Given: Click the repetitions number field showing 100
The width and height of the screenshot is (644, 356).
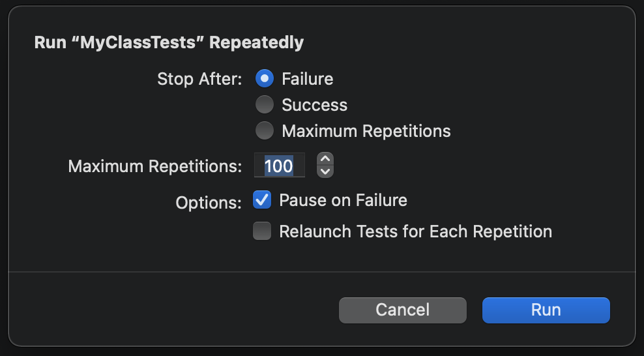Looking at the screenshot, I should 279,166.
